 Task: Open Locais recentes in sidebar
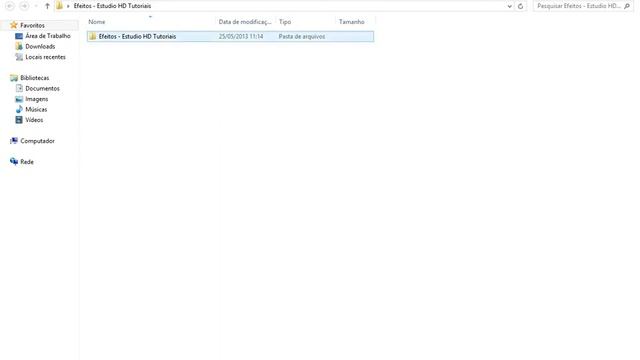[x=45, y=57]
